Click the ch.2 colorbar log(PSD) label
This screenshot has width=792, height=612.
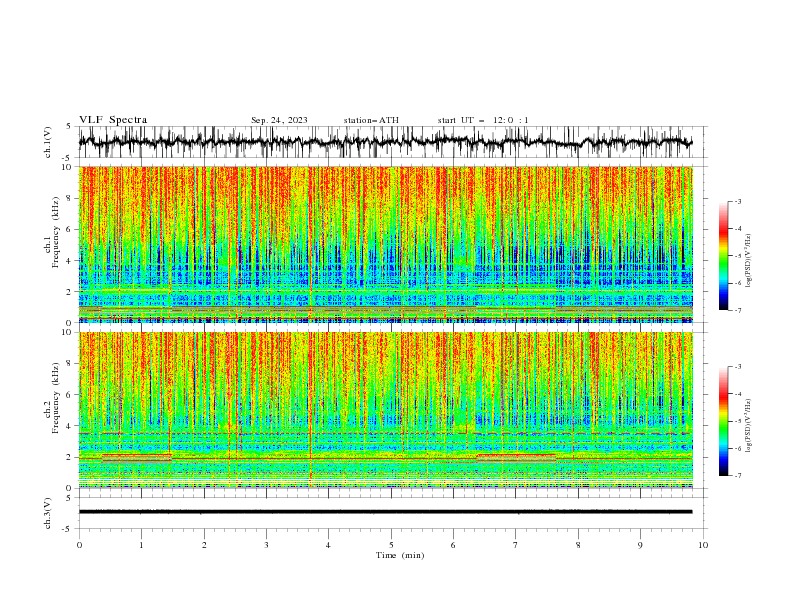click(x=749, y=426)
